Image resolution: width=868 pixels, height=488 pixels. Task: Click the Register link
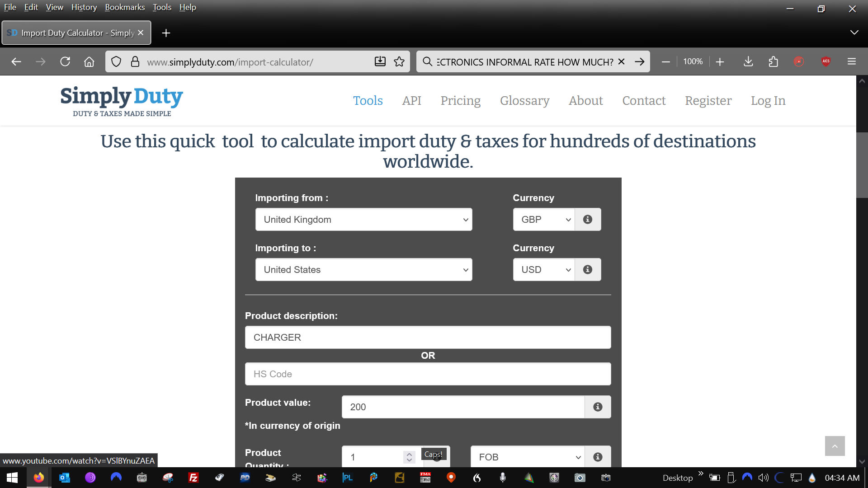708,101
